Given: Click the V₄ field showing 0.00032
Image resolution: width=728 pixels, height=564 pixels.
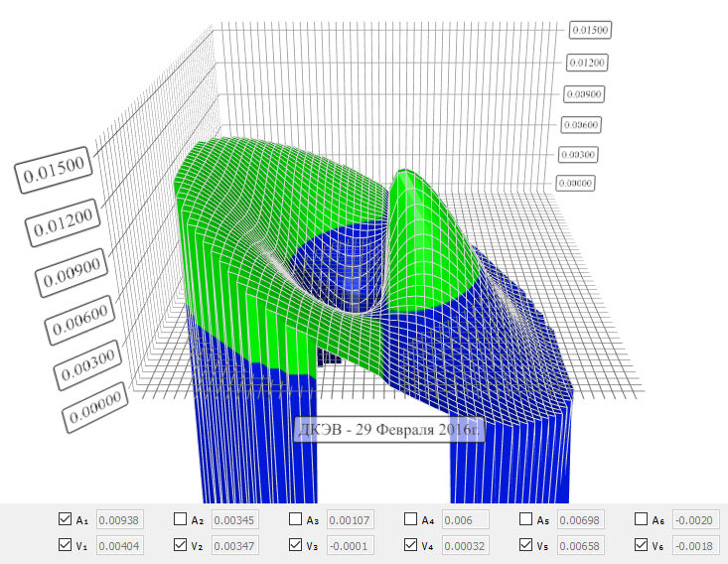Looking at the screenshot, I should pyautogui.click(x=465, y=545).
